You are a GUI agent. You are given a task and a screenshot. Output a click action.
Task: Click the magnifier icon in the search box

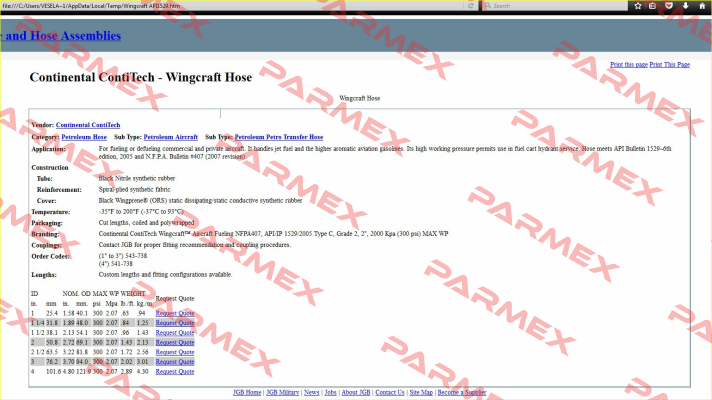(x=488, y=5)
